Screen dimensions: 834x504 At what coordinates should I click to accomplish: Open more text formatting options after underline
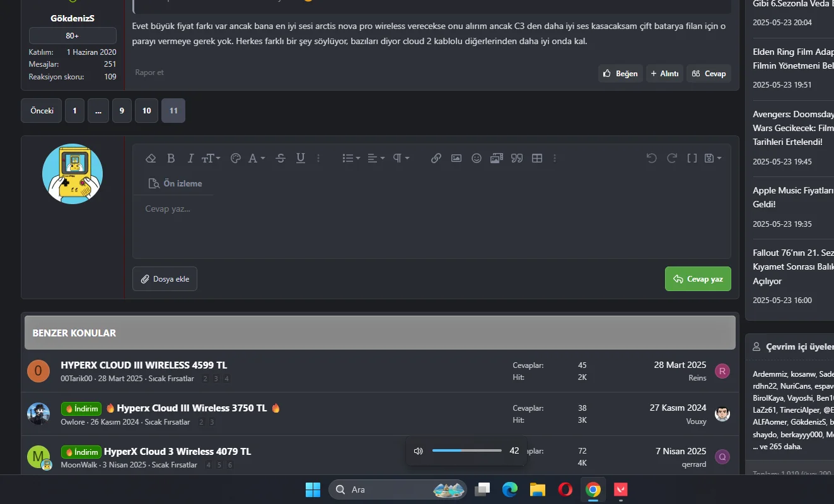(x=318, y=158)
